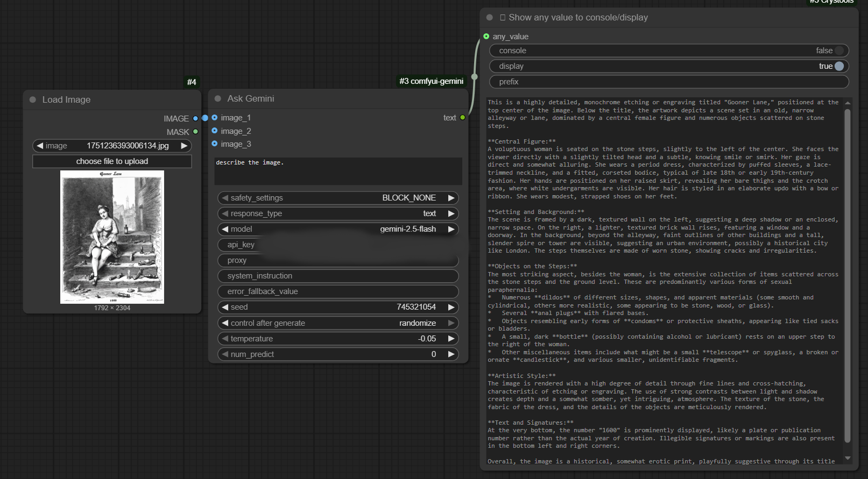Click the error_fallback_value field
The image size is (868, 479).
[x=338, y=291]
